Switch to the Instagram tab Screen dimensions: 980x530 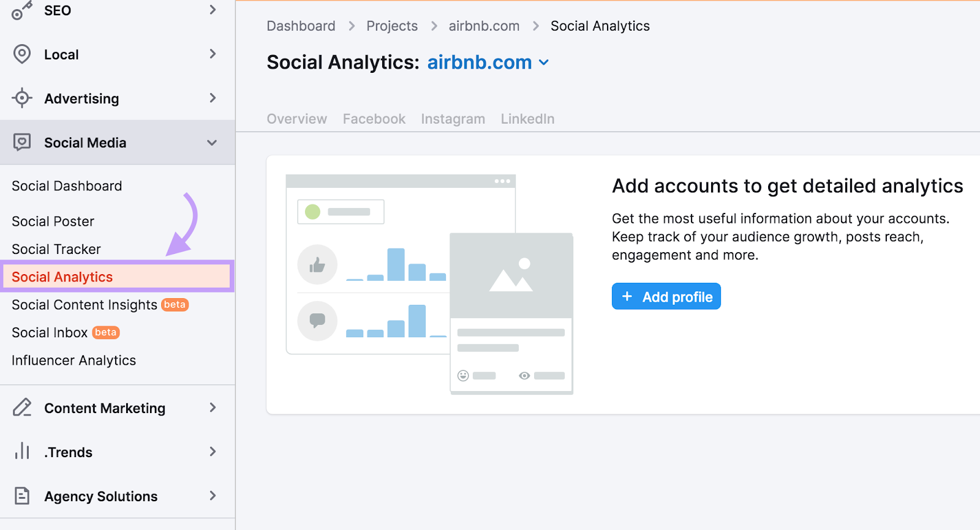pos(453,119)
